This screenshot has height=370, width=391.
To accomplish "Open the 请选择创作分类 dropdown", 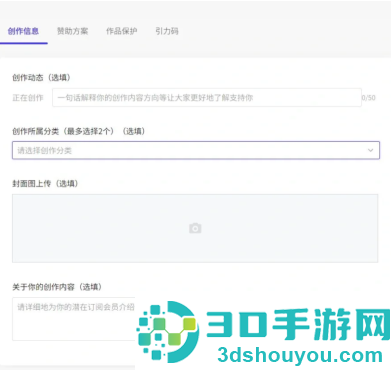I will (196, 150).
